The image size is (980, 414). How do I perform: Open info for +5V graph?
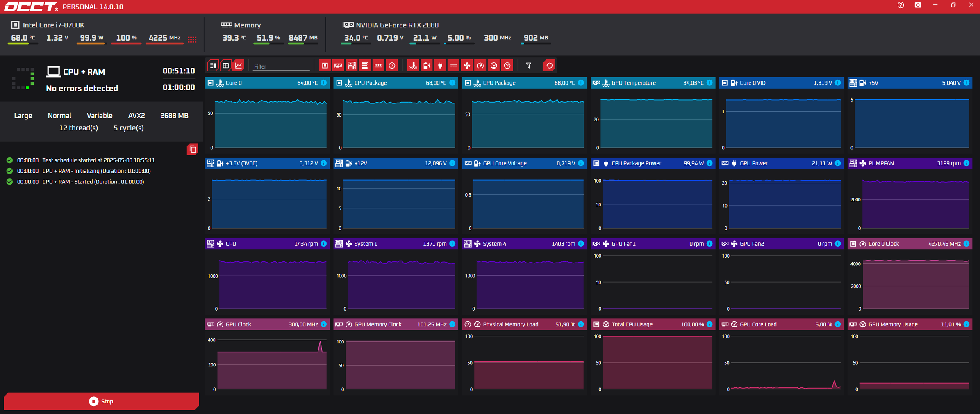point(966,83)
